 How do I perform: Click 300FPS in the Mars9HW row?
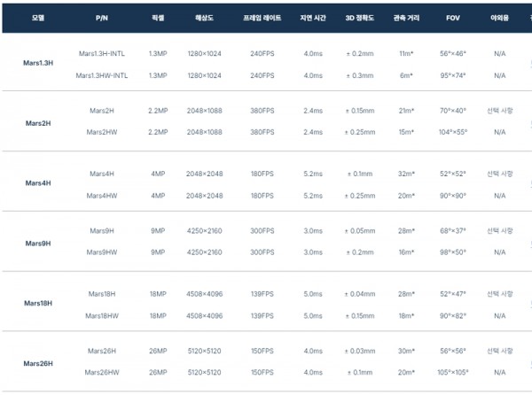point(262,252)
